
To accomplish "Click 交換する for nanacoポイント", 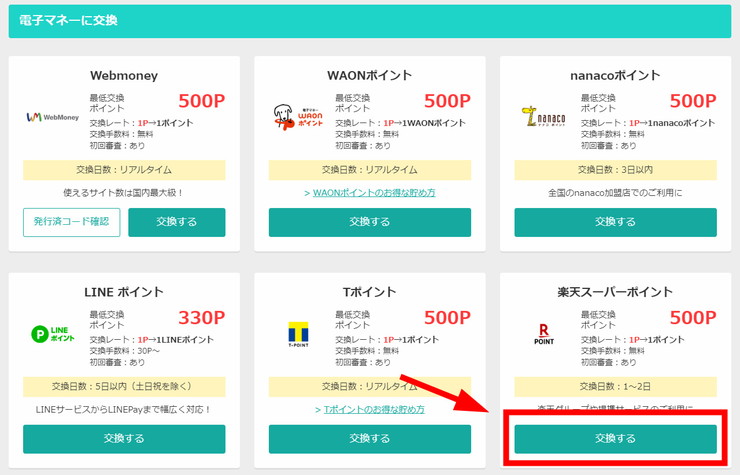I will [615, 222].
